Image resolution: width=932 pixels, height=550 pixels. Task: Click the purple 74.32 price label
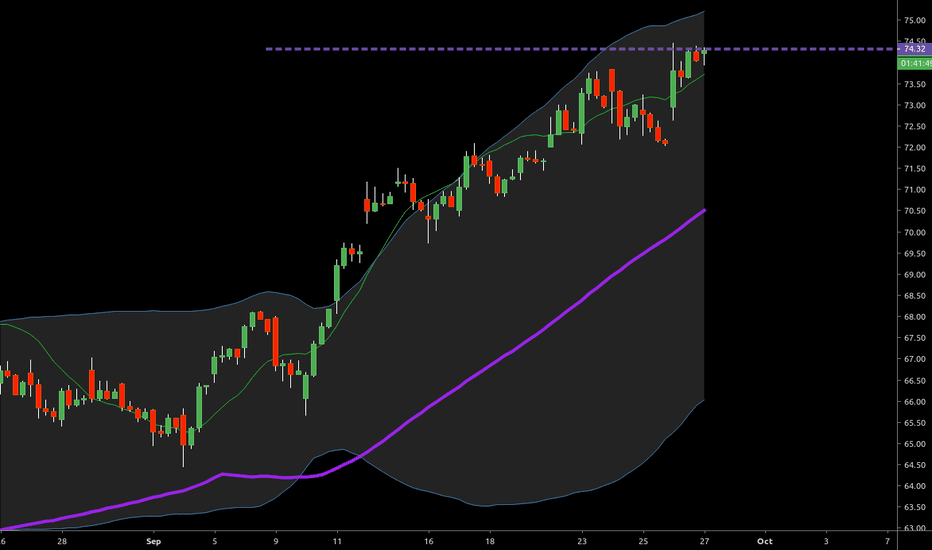tap(914, 49)
